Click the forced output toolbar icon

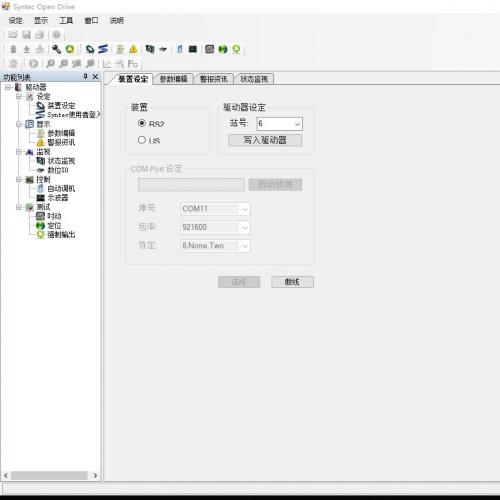click(236, 49)
